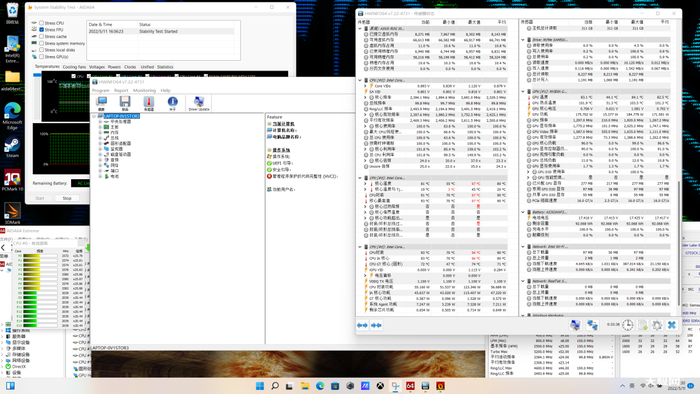Click the Driver Update toolbar icon
700x394 pixels.
[x=199, y=104]
